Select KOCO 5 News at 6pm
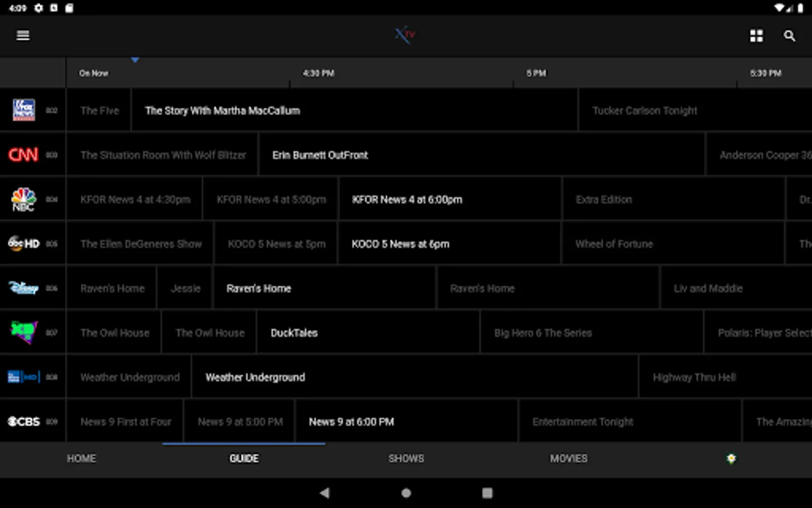812x508 pixels. tap(449, 243)
